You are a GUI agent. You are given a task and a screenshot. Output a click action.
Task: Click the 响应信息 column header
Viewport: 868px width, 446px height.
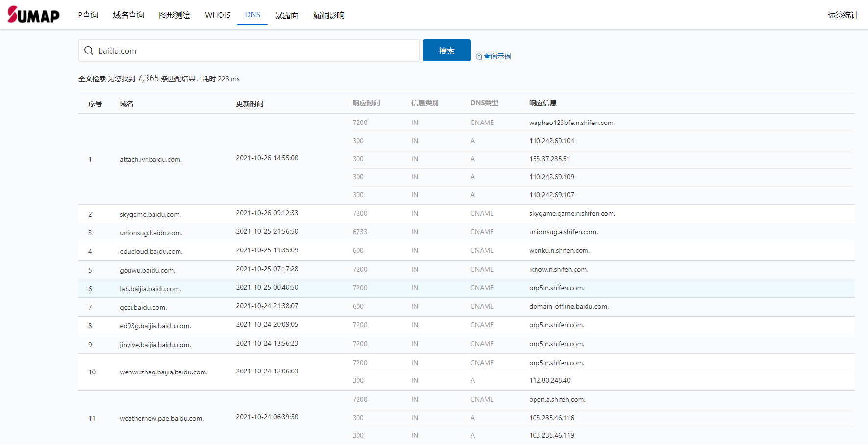pyautogui.click(x=543, y=103)
